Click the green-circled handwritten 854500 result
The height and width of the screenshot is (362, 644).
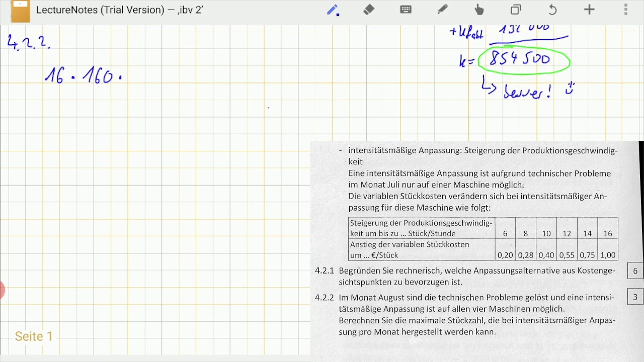tap(524, 60)
